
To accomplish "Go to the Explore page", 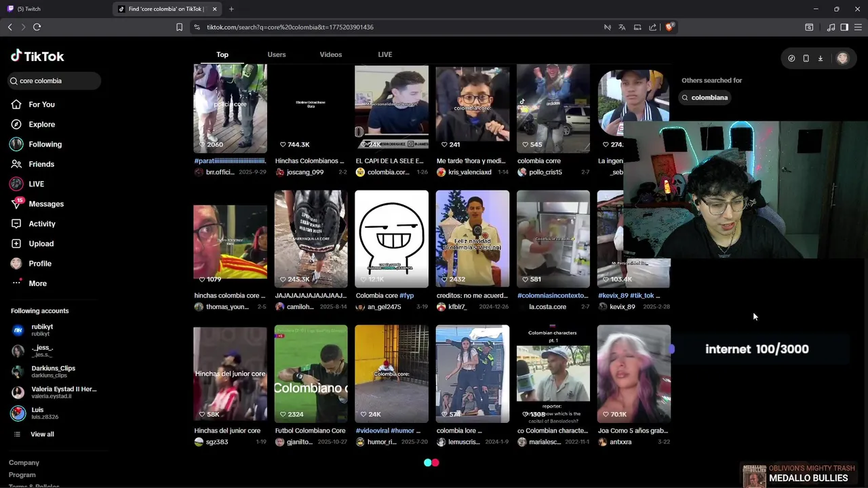I will pos(41,124).
